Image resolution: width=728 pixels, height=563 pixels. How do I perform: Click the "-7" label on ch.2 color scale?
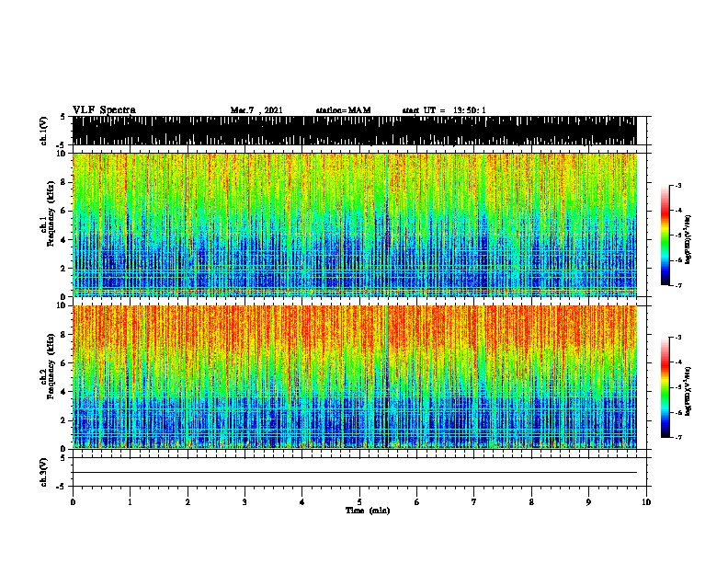click(678, 437)
